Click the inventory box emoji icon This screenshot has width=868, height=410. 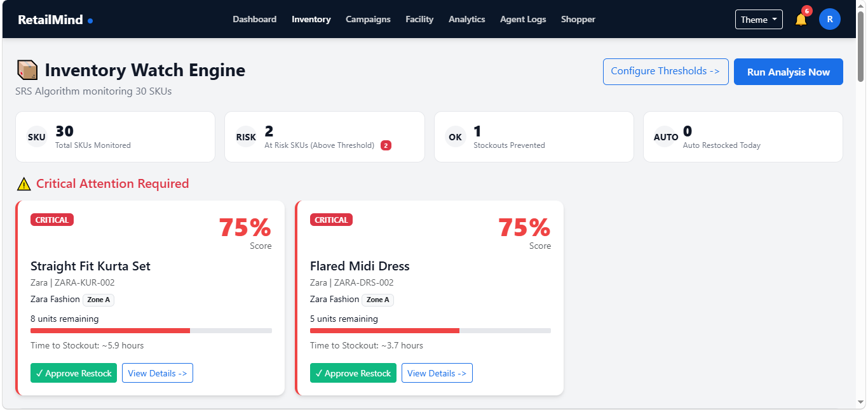(27, 70)
